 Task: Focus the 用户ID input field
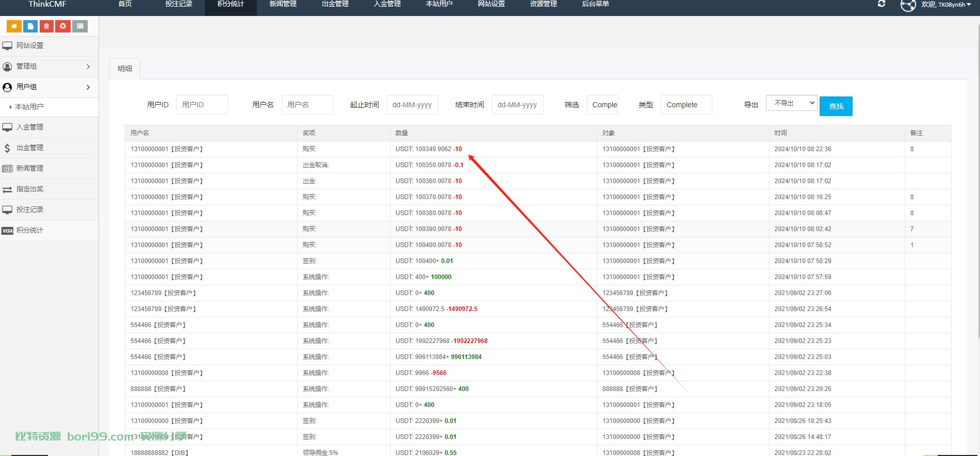(x=202, y=105)
